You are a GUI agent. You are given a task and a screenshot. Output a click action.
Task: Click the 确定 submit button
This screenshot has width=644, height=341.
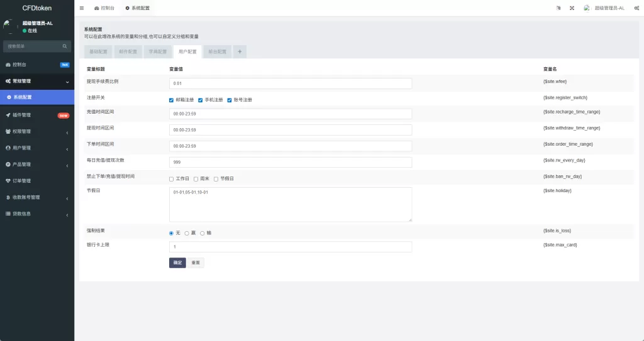(177, 263)
